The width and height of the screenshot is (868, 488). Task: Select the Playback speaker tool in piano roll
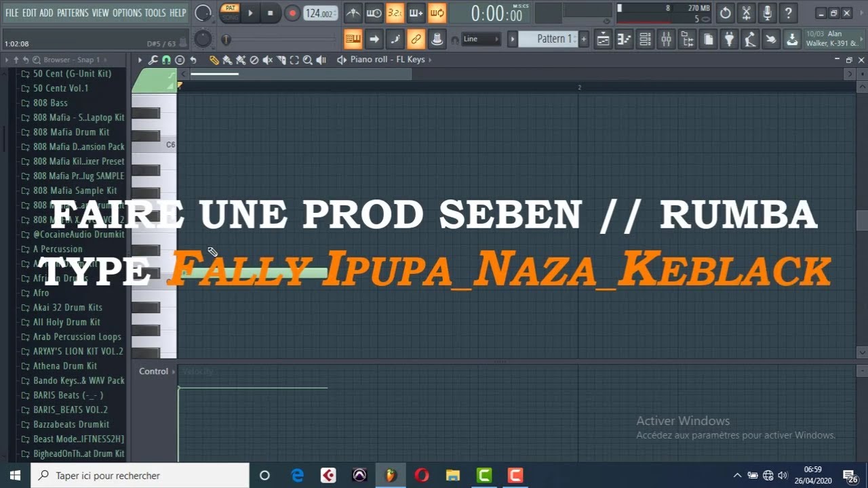pyautogui.click(x=321, y=60)
